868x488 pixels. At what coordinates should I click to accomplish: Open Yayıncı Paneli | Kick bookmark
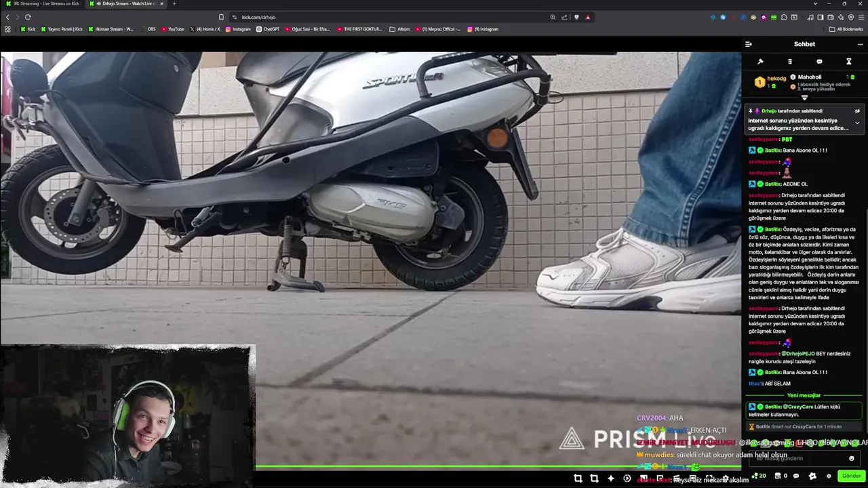62,29
